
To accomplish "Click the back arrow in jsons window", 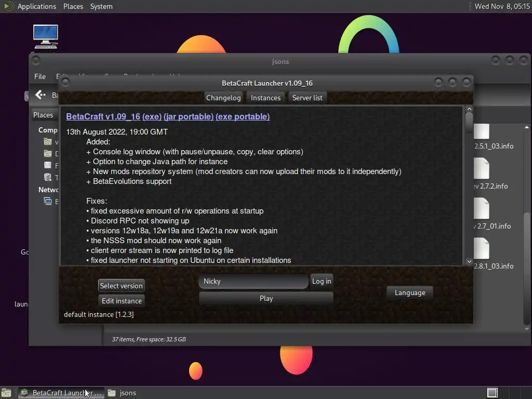I will click(41, 95).
